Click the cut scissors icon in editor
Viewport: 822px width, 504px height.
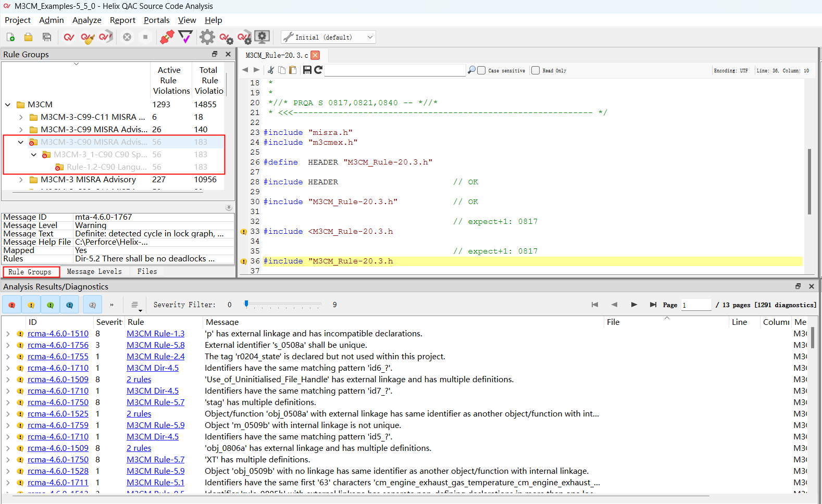point(270,70)
